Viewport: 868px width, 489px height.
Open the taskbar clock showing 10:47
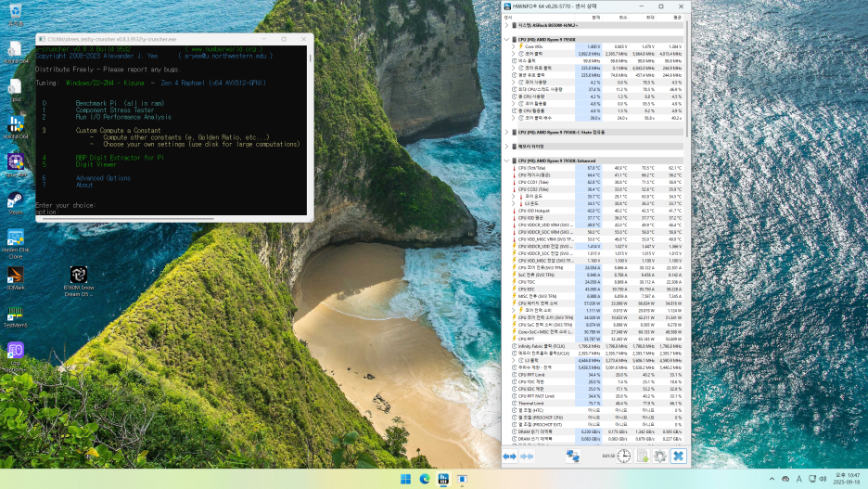[847, 479]
